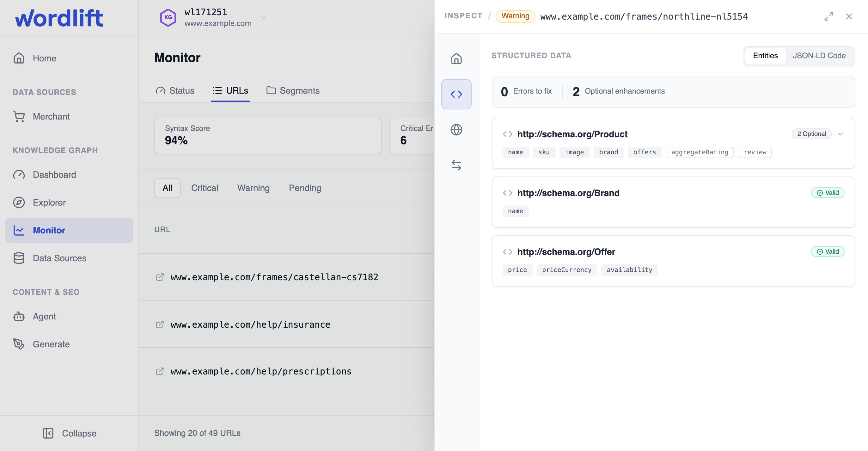Click the Valid badge on Brand entity
The width and height of the screenshot is (868, 451).
point(828,193)
